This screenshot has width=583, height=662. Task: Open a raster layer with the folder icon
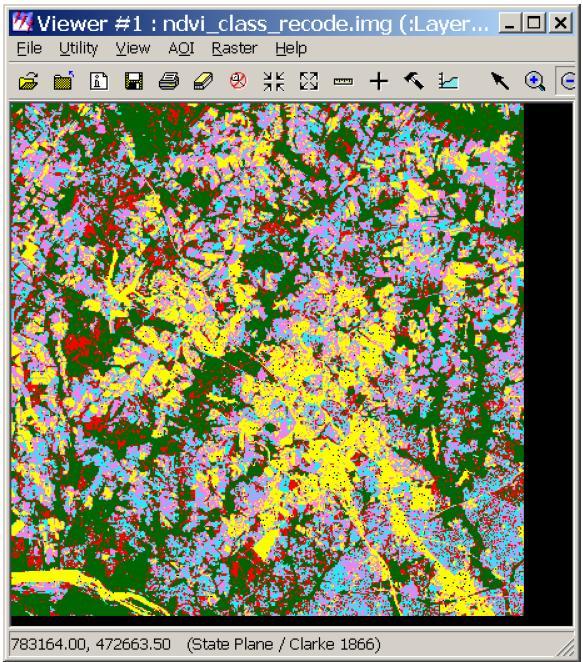[x=28, y=81]
